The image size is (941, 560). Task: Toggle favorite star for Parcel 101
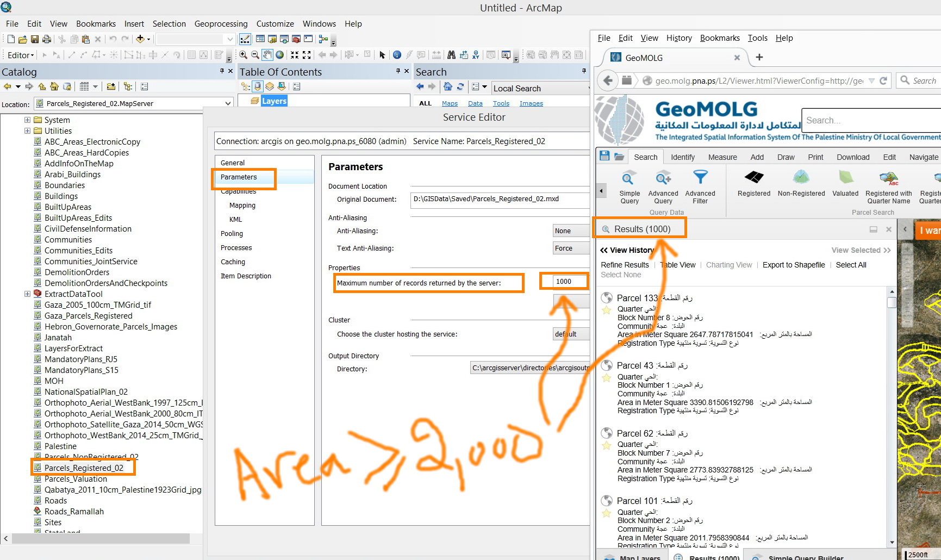pyautogui.click(x=607, y=513)
